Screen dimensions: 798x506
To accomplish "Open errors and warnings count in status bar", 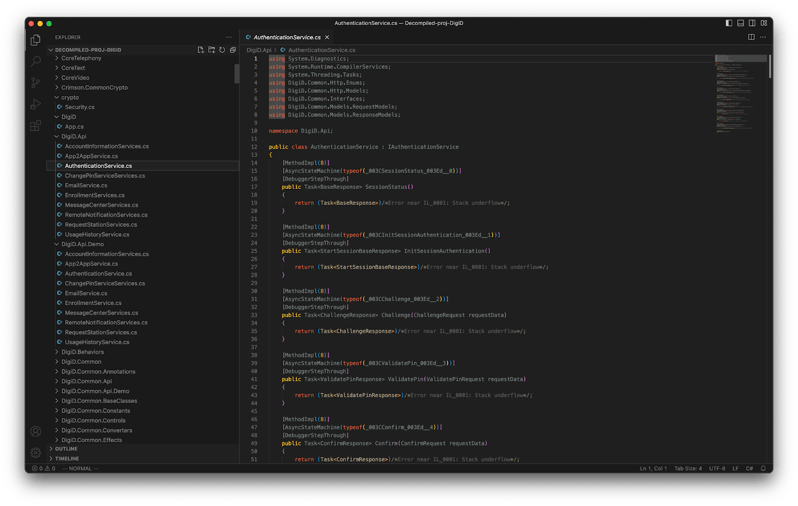I will coord(43,468).
